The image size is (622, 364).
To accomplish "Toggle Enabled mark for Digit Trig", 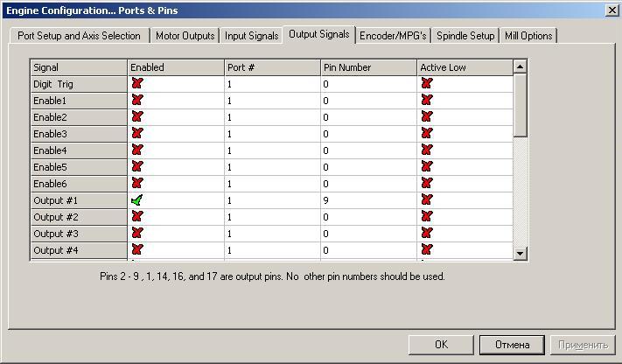I will 136,84.
